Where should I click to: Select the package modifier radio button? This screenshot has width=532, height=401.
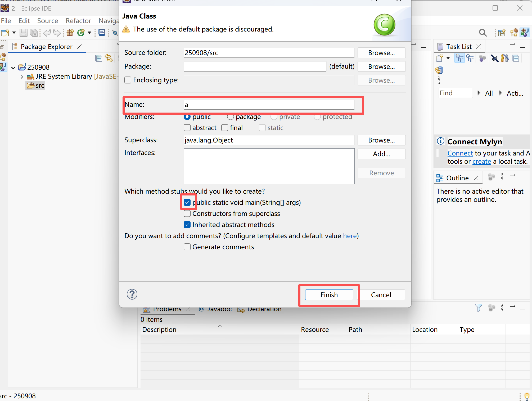[230, 117]
